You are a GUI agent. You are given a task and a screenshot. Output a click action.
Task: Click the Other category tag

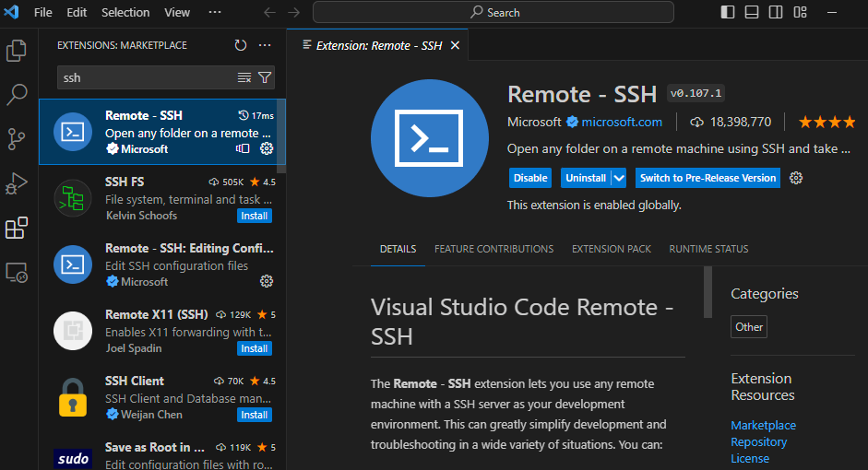(749, 327)
